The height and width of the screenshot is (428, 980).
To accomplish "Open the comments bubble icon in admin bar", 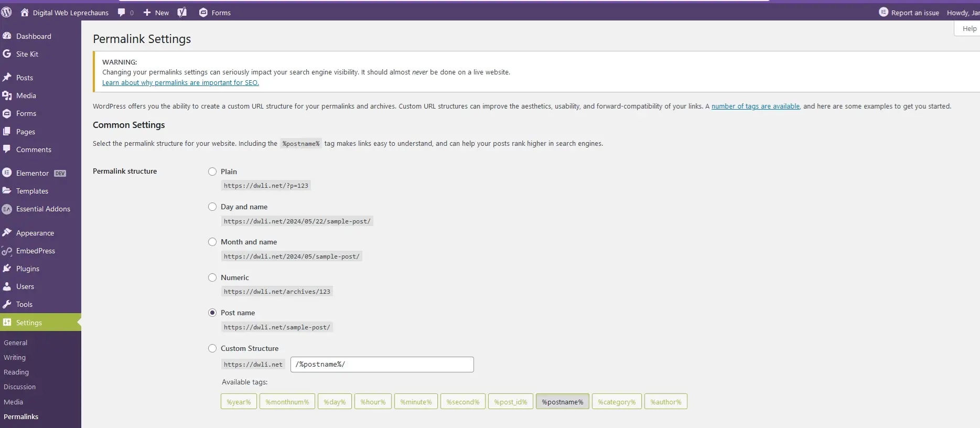I will pos(122,12).
